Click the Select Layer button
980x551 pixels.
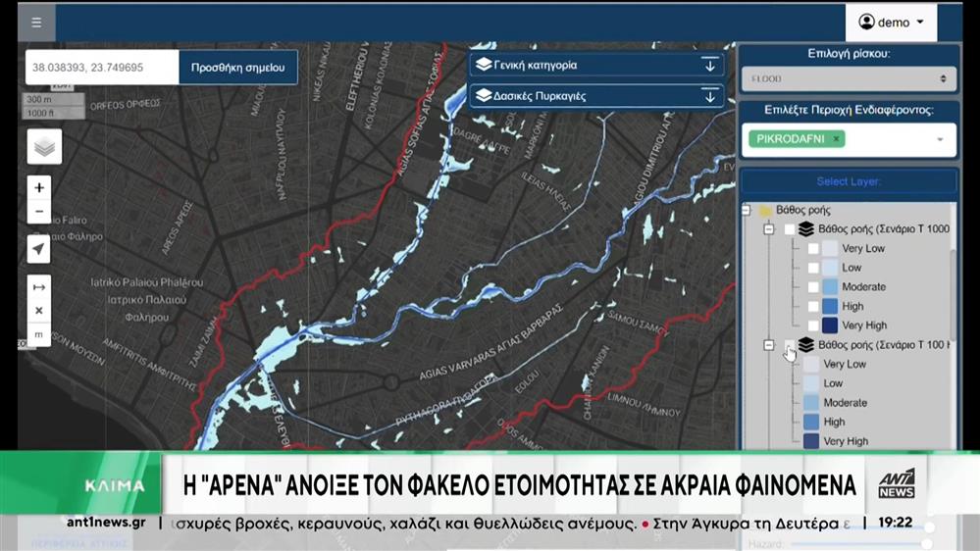(x=848, y=181)
